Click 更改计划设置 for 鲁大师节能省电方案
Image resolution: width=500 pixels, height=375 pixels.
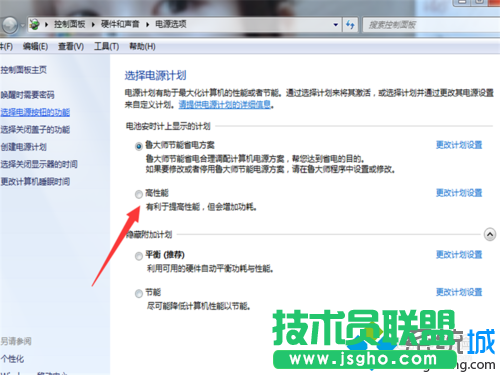459,145
